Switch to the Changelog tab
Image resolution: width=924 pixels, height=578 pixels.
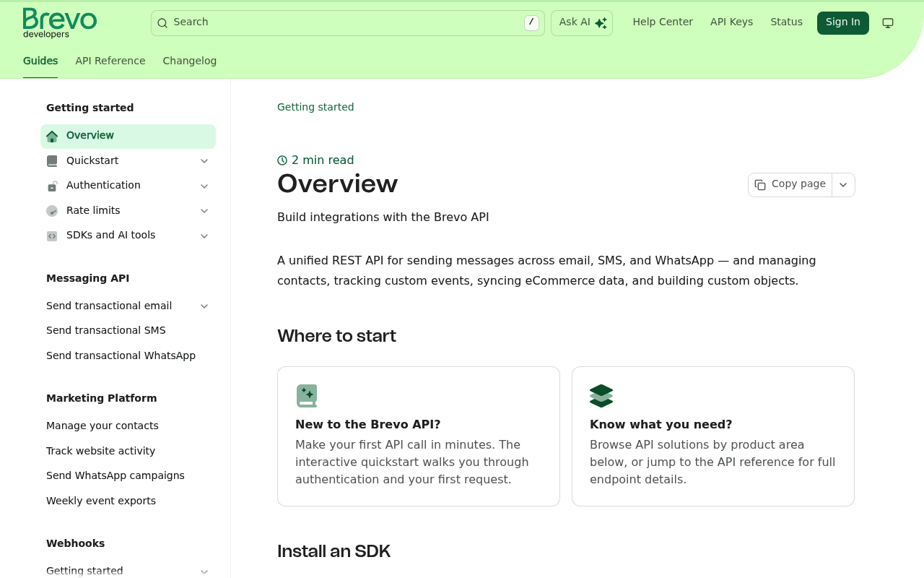pyautogui.click(x=190, y=61)
